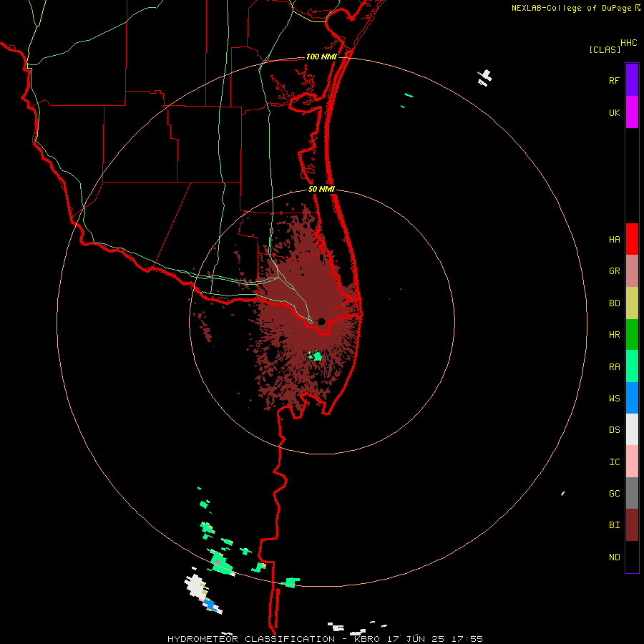Click the '17 JUN 25' date text
The height and width of the screenshot is (644, 644).
[416, 639]
